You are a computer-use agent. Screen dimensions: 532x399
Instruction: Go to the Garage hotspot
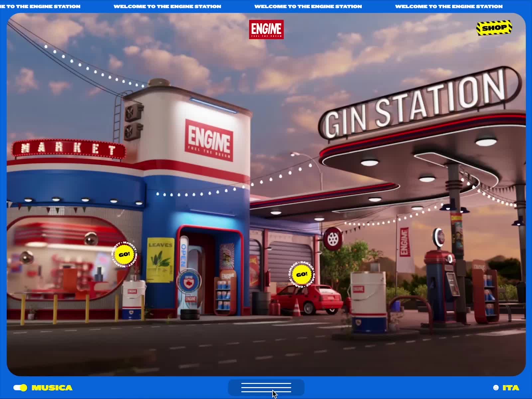(302, 274)
